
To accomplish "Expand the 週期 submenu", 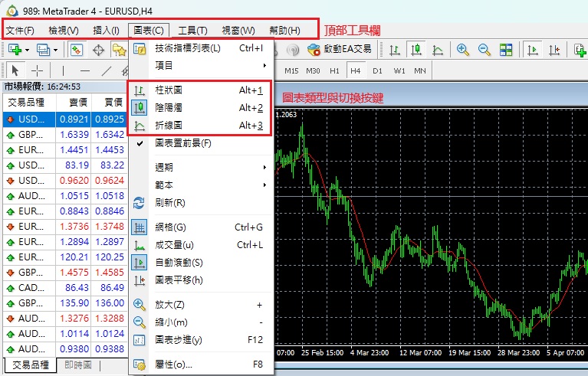I will point(200,168).
